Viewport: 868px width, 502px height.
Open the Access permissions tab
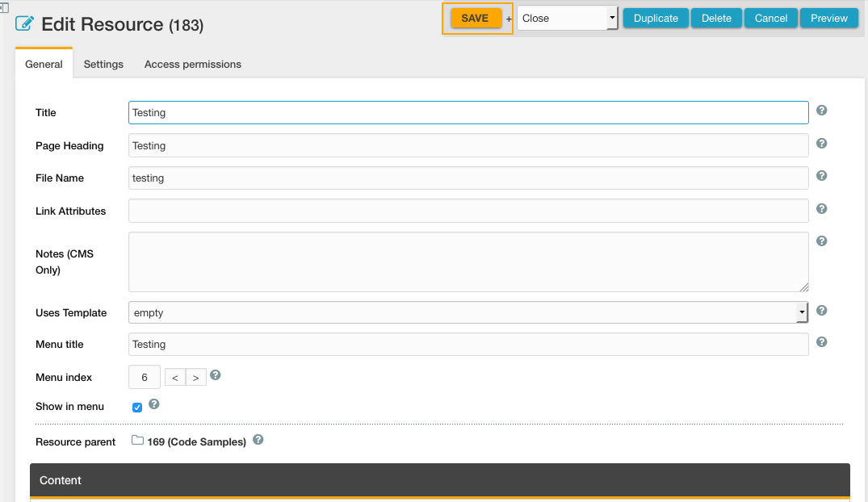192,64
